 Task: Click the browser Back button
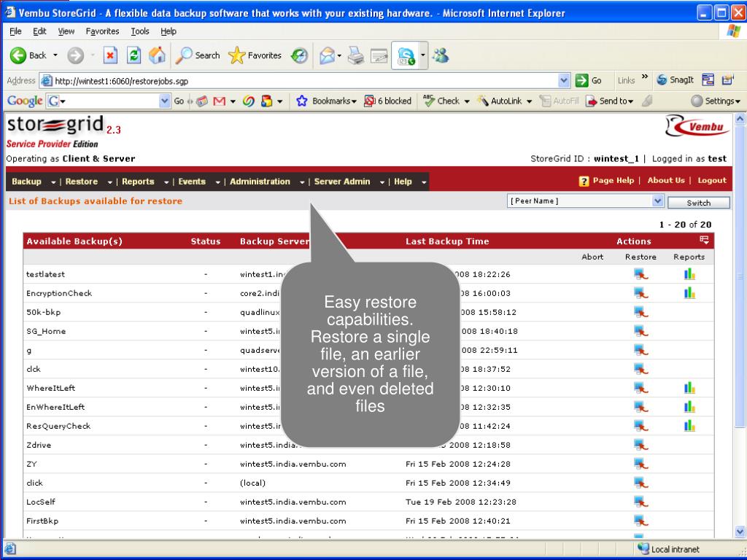(x=28, y=55)
